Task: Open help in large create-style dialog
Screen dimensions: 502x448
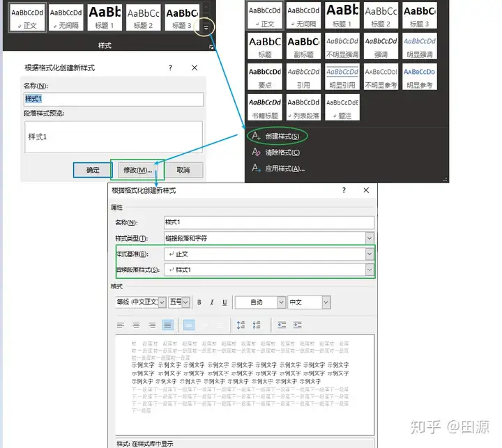Action: coord(344,190)
